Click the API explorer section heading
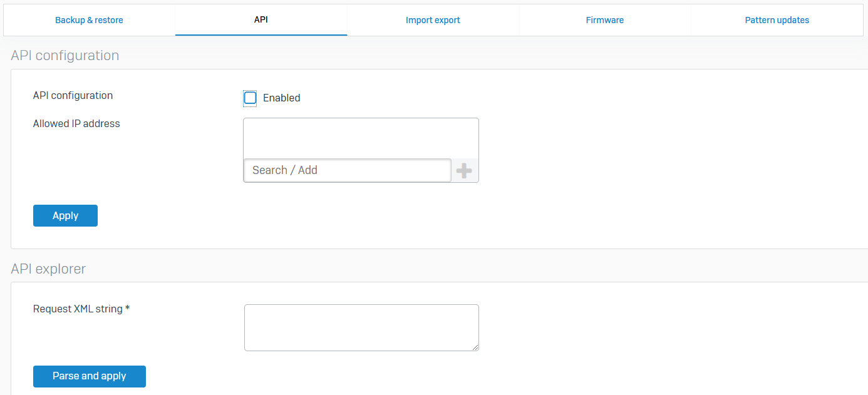 (48, 269)
